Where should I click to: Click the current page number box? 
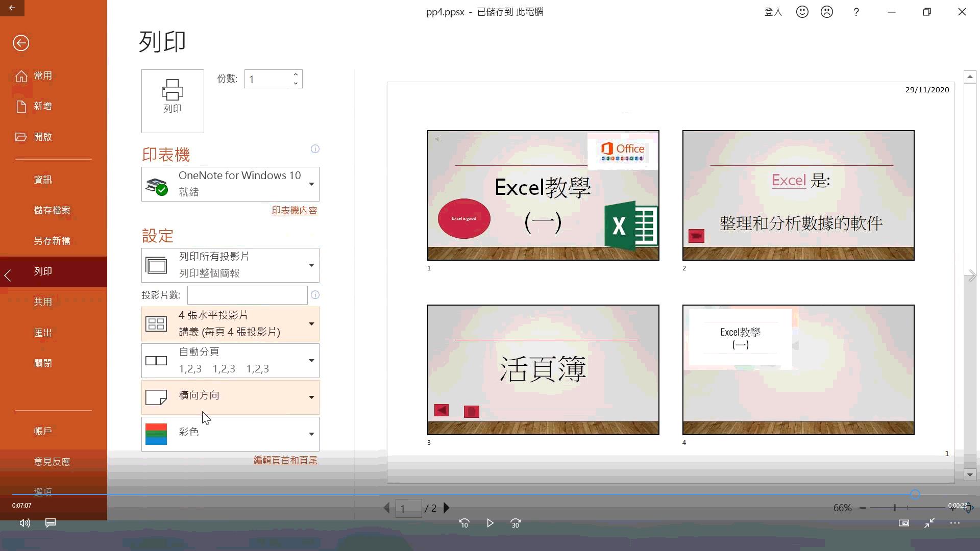[408, 508]
